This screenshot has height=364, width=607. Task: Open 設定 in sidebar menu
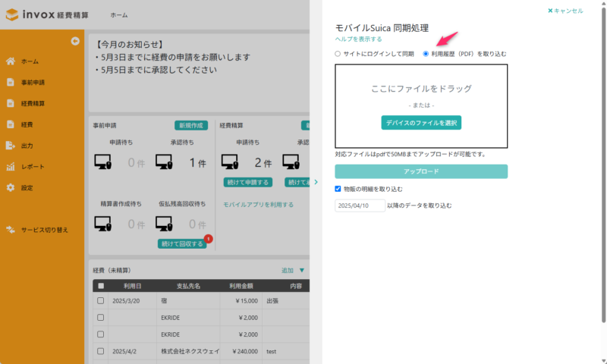[27, 187]
